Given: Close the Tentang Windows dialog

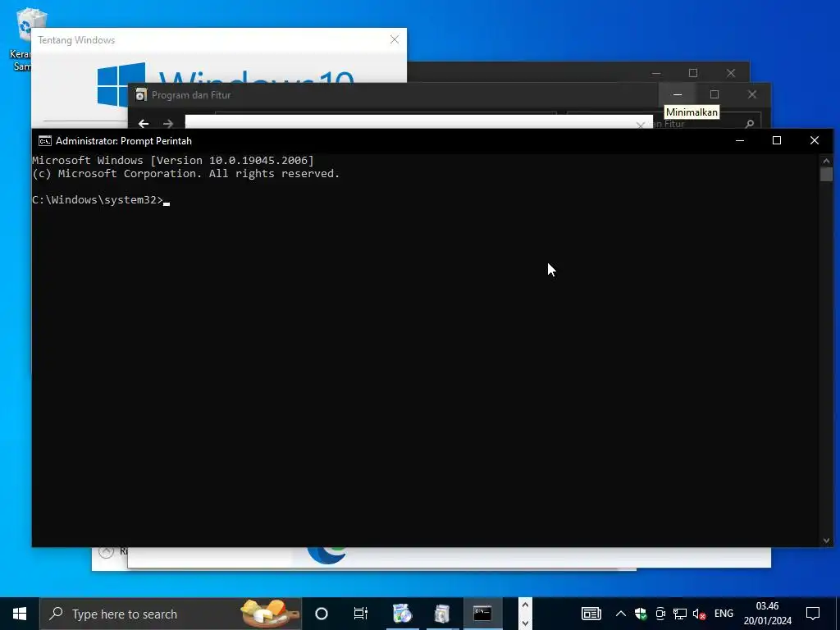Looking at the screenshot, I should (395, 39).
